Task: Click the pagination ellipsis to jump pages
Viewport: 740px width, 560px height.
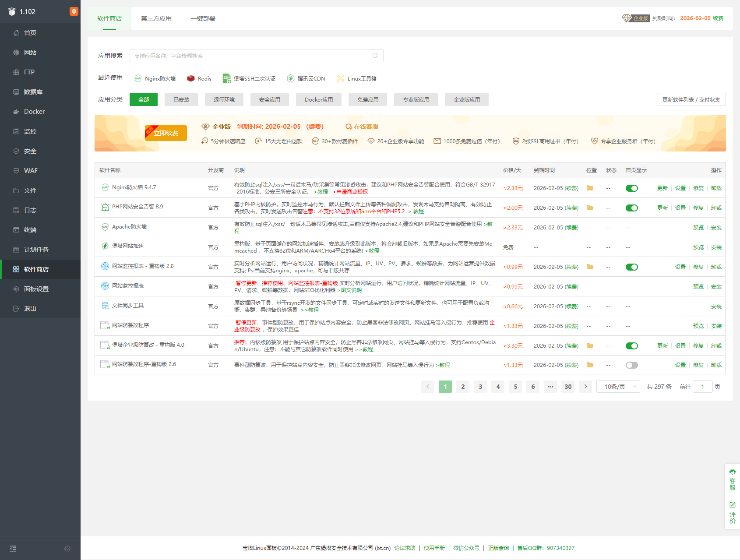Action: click(x=550, y=387)
